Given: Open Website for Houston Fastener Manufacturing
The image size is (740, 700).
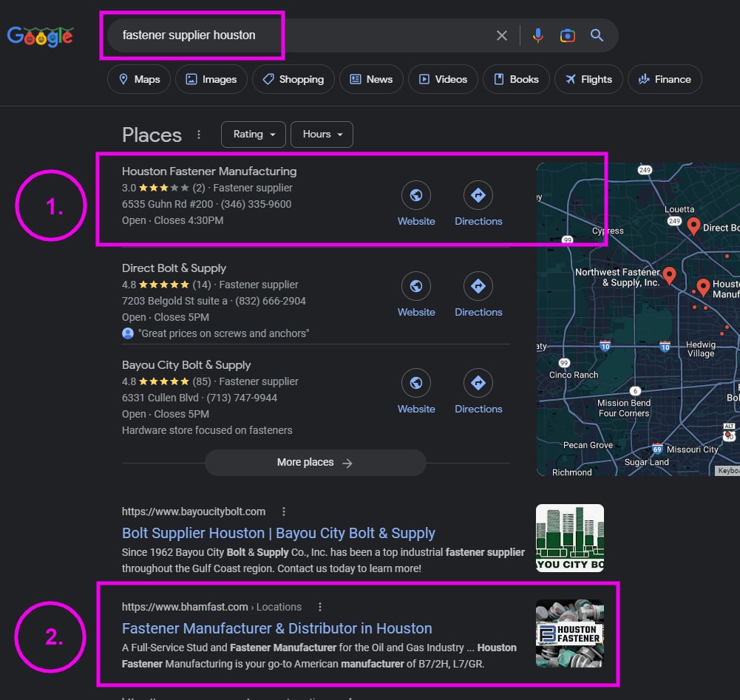Looking at the screenshot, I should click(416, 203).
